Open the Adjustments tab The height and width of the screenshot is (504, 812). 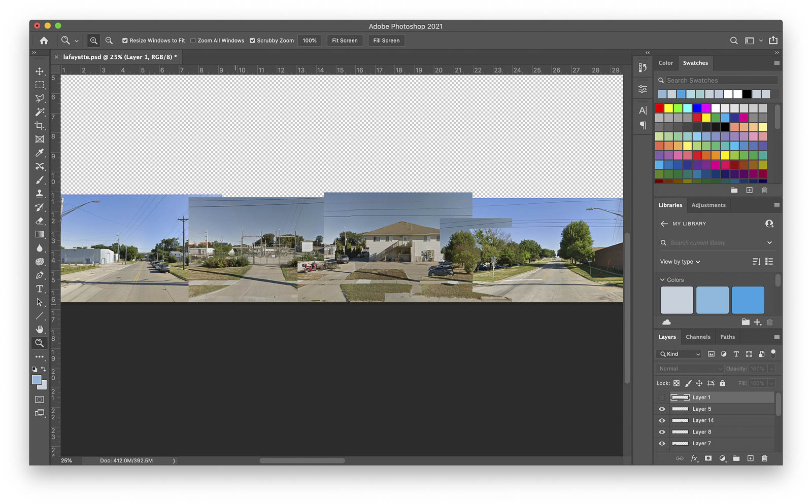pyautogui.click(x=708, y=205)
